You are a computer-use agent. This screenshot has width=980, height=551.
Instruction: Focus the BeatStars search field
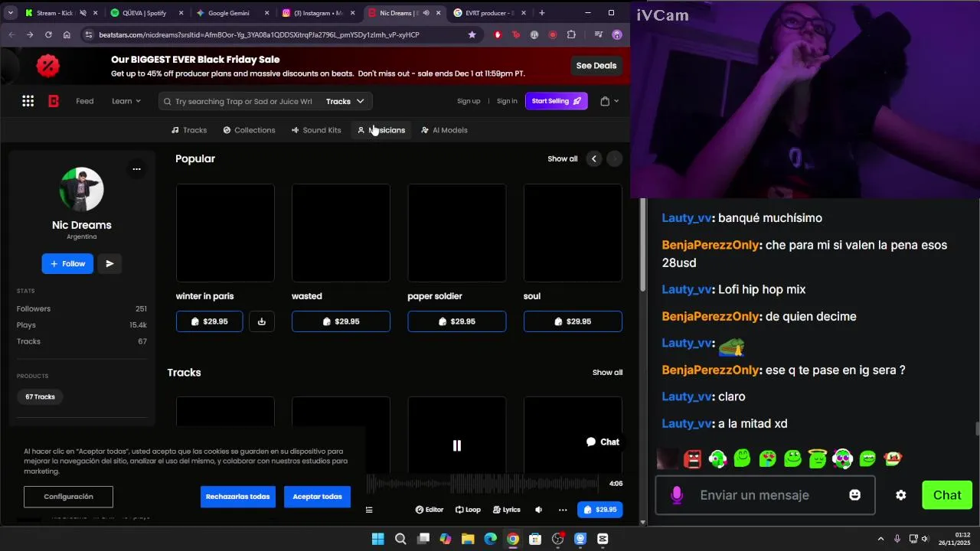[x=243, y=101]
